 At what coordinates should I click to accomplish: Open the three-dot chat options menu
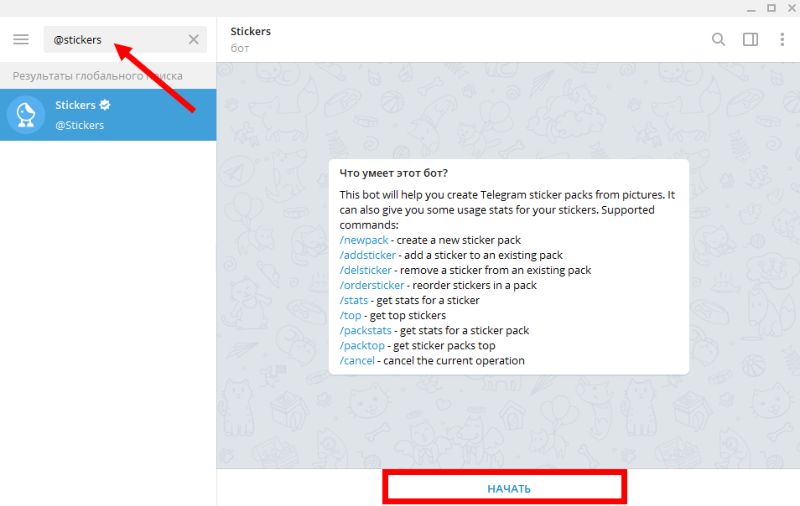tap(782, 39)
